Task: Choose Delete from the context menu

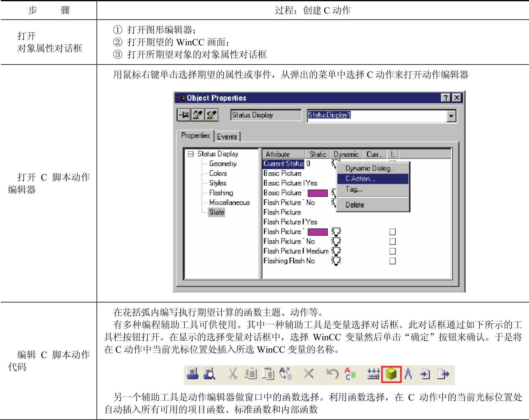Action: [x=373, y=205]
